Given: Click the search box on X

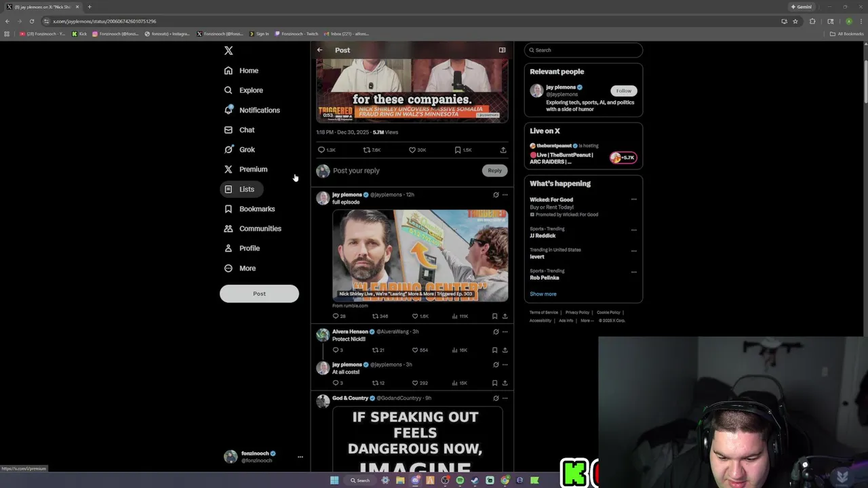Looking at the screenshot, I should [583, 50].
